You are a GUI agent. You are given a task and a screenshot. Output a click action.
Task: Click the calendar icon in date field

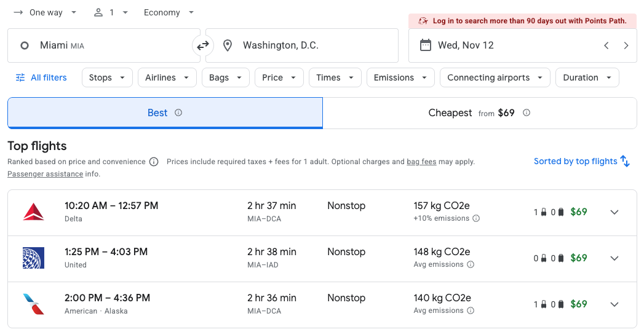coord(426,45)
